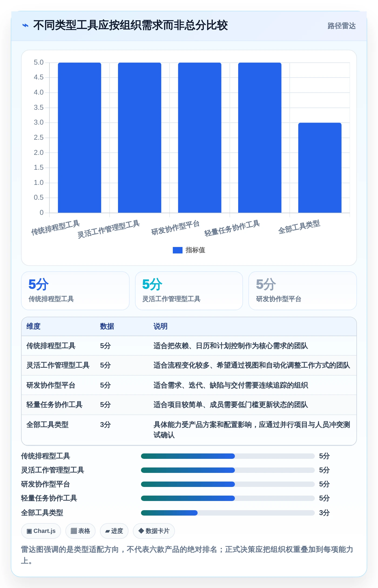Click the Chart.js tag chip

(41, 531)
